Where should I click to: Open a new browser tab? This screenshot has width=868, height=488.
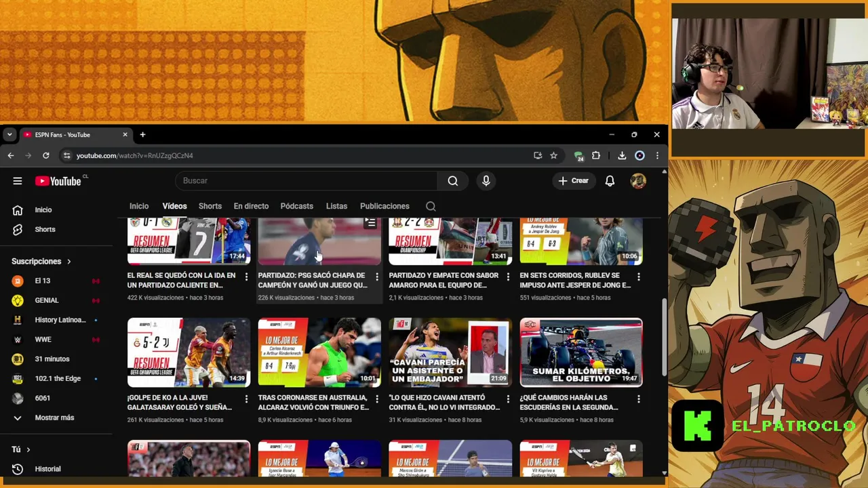pos(142,135)
